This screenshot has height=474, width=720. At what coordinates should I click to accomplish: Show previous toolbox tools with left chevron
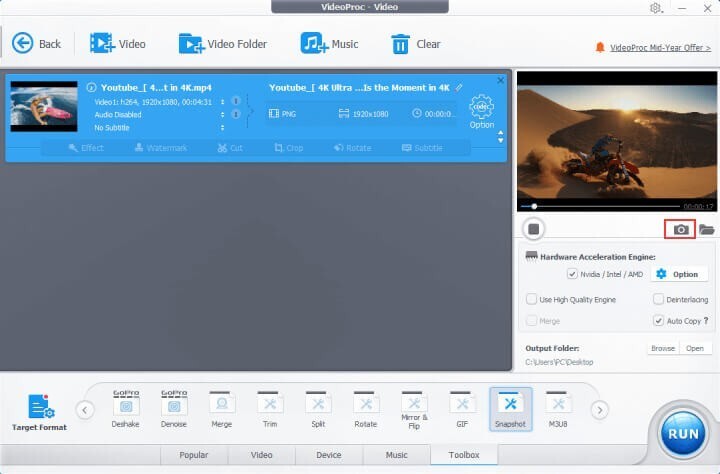click(x=85, y=410)
